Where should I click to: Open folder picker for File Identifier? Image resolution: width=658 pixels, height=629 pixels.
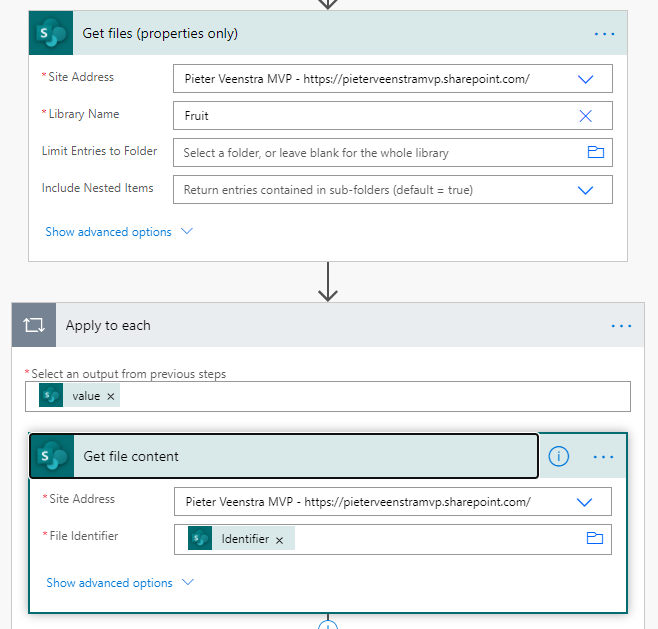pyautogui.click(x=595, y=538)
